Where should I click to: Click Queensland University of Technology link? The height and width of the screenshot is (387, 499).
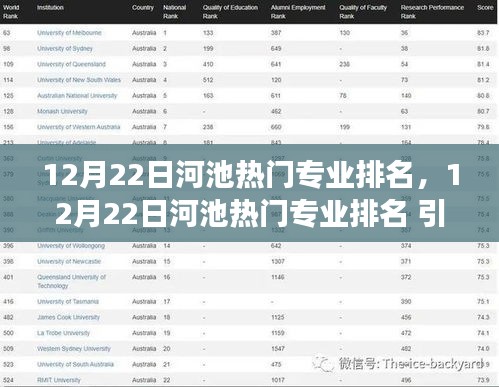coord(71,281)
